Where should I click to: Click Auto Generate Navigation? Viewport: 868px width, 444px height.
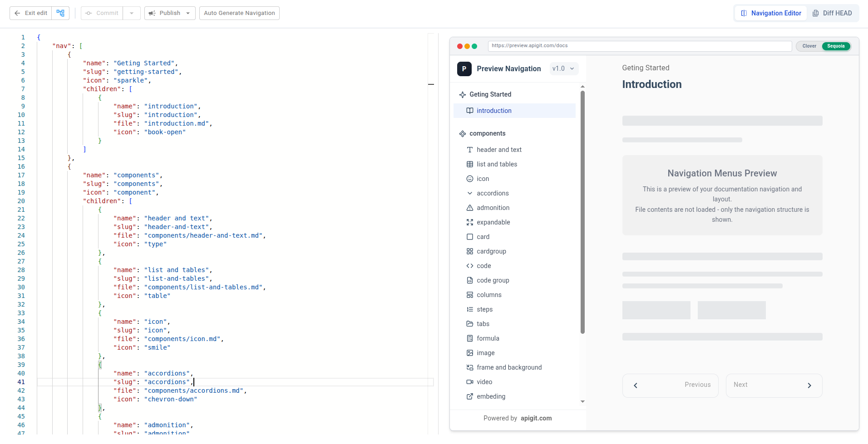coord(239,13)
